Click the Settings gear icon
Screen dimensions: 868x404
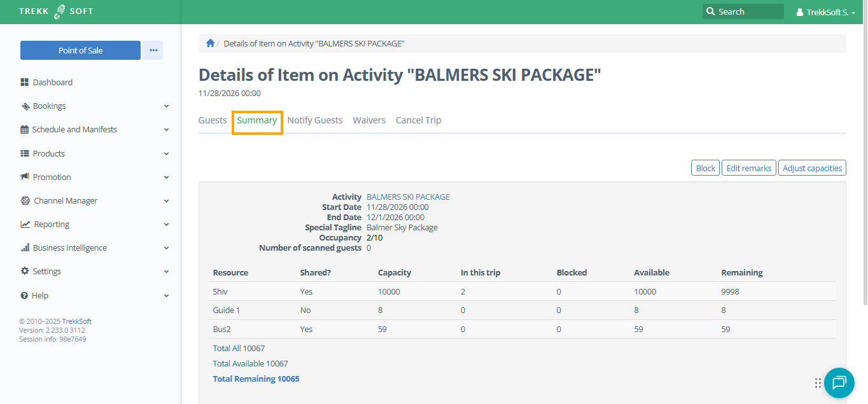pos(25,271)
